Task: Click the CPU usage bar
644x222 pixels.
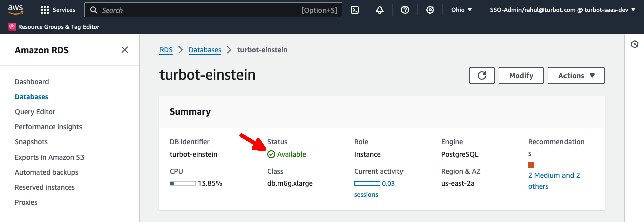Action: [182, 183]
